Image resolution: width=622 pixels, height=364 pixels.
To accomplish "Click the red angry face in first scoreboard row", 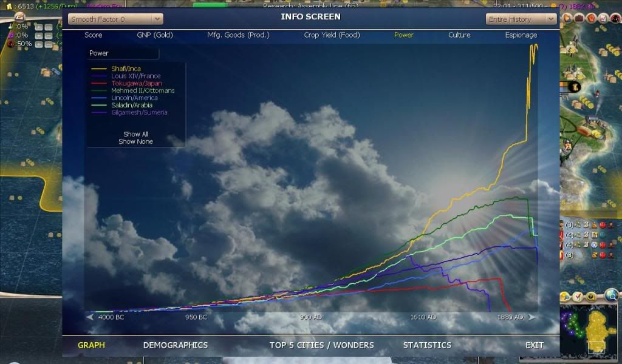I will coord(603,225).
